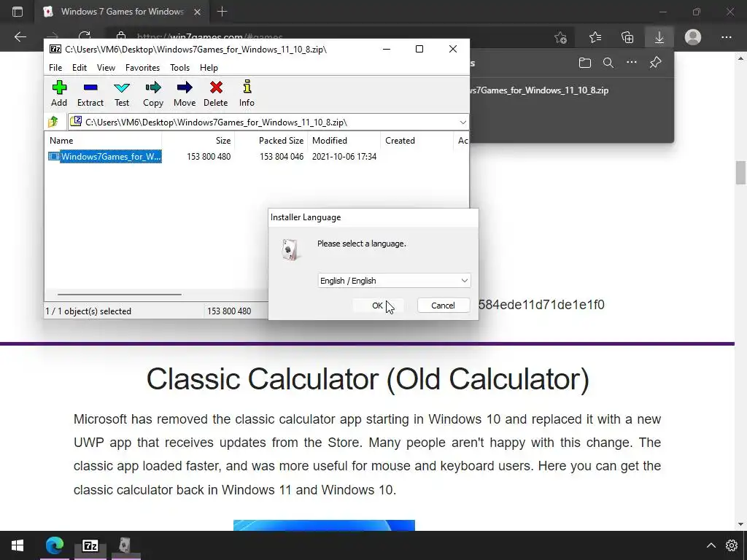Viewport: 747px width, 560px height.
Task: Sort list by Modified column
Action: coord(344,141)
